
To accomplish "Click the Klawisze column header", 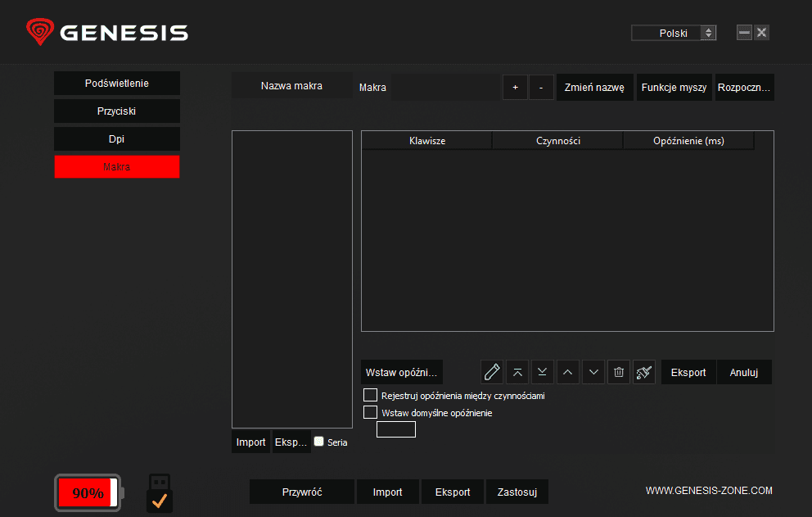I will click(427, 141).
